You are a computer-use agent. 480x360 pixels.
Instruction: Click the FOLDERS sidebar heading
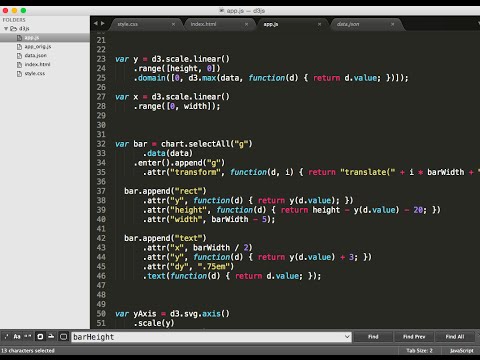(14, 20)
